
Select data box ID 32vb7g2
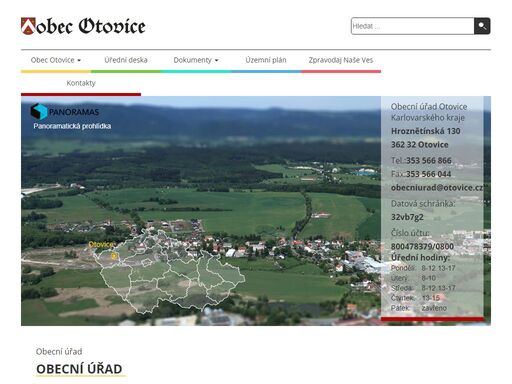tap(407, 217)
